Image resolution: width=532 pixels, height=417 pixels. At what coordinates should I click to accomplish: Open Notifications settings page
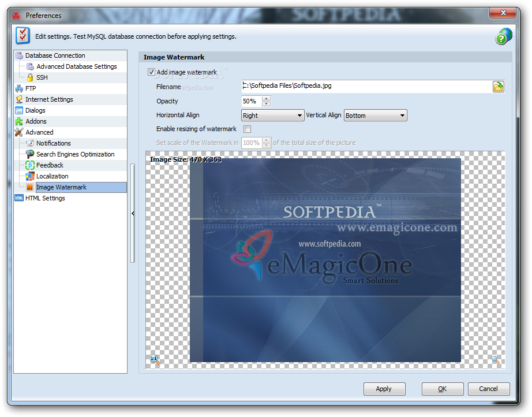click(53, 143)
